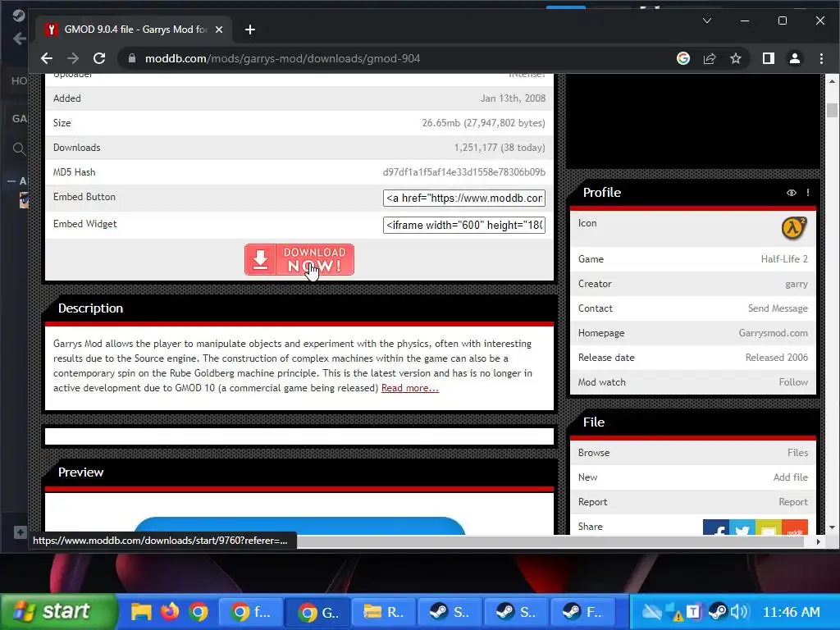The width and height of the screenshot is (840, 630).
Task: Click the T tray icon
Action: [693, 611]
